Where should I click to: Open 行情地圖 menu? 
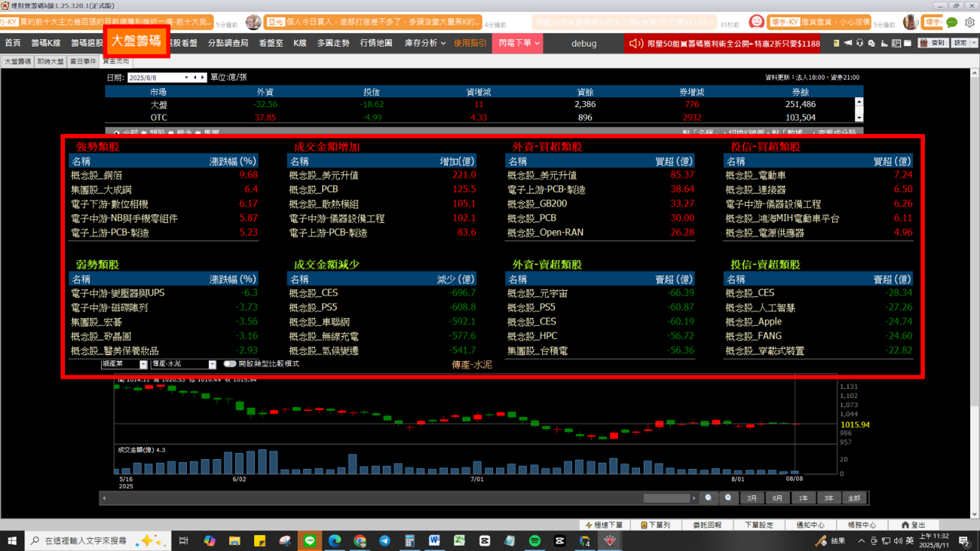tap(376, 43)
